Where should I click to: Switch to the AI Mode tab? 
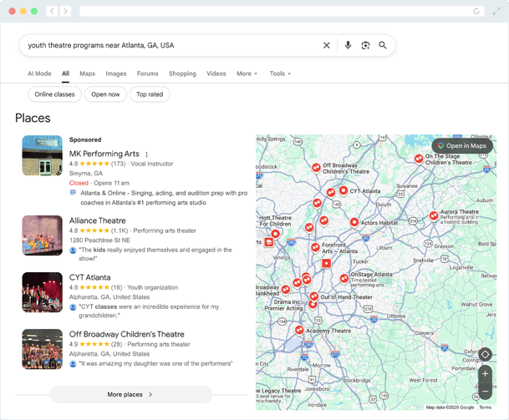(39, 73)
